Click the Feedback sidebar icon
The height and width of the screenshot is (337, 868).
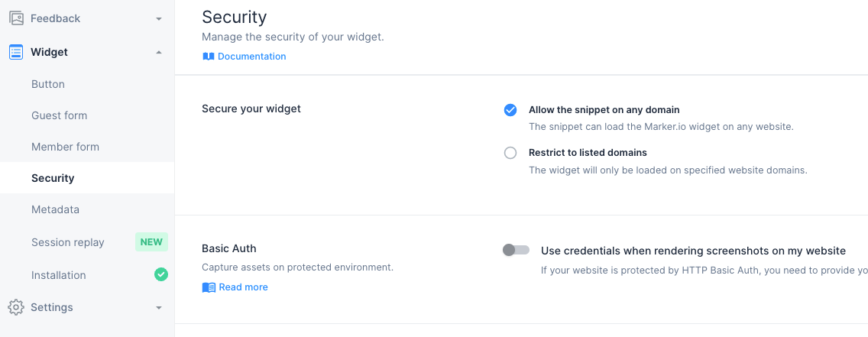(15, 18)
